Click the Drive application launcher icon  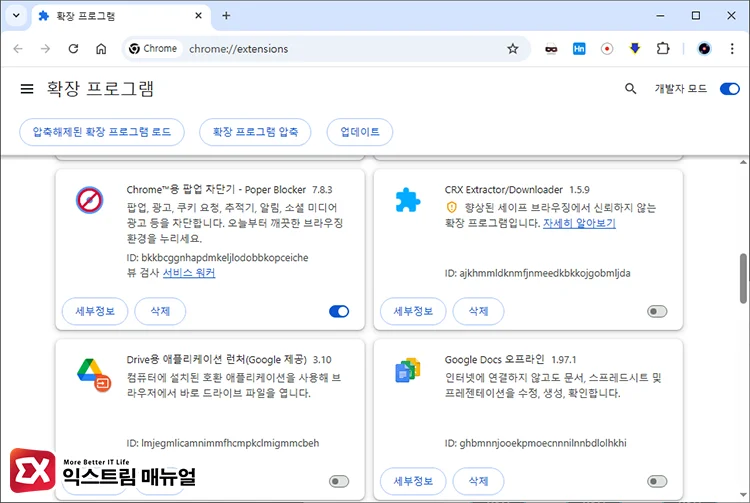pyautogui.click(x=94, y=375)
